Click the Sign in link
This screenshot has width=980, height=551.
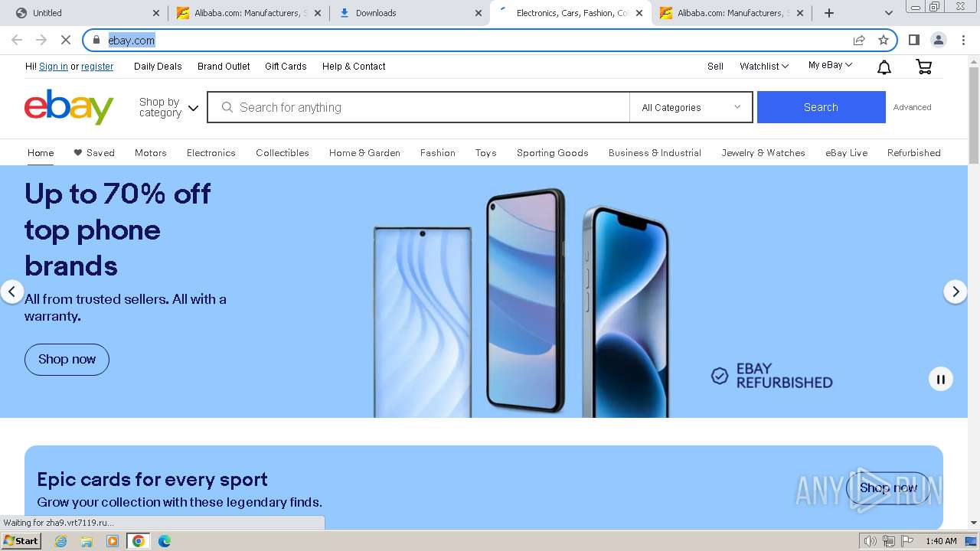pyautogui.click(x=54, y=67)
